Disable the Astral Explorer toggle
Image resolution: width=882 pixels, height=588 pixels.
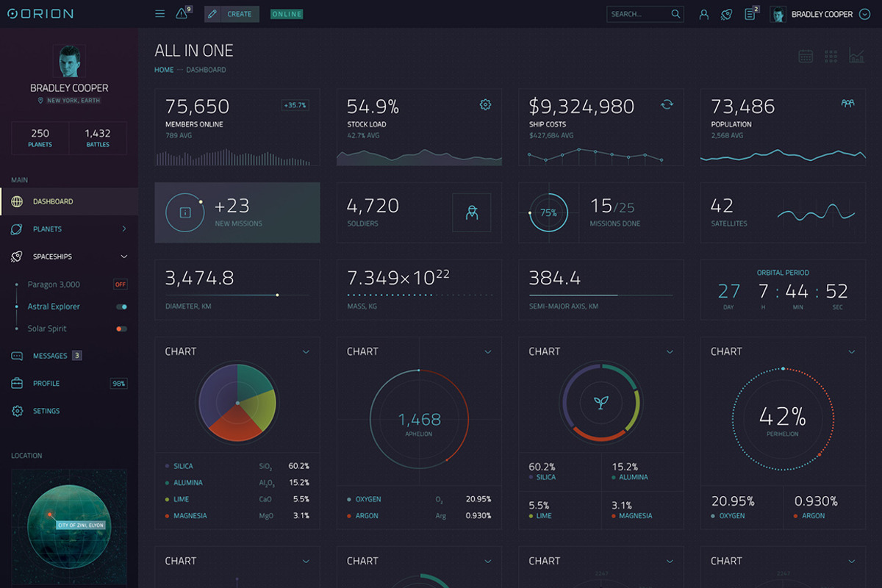click(x=121, y=306)
